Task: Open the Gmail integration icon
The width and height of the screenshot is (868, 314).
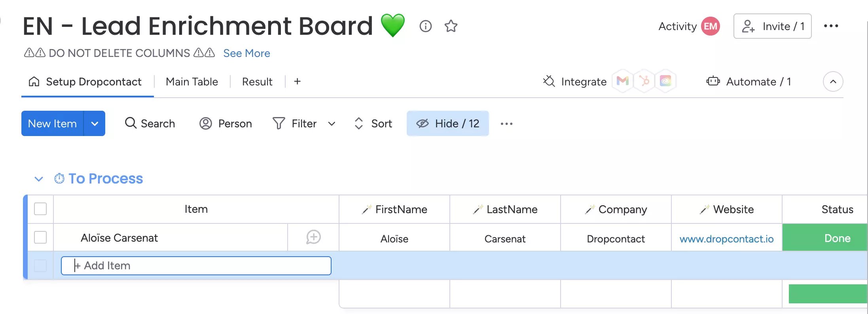Action: coord(622,81)
